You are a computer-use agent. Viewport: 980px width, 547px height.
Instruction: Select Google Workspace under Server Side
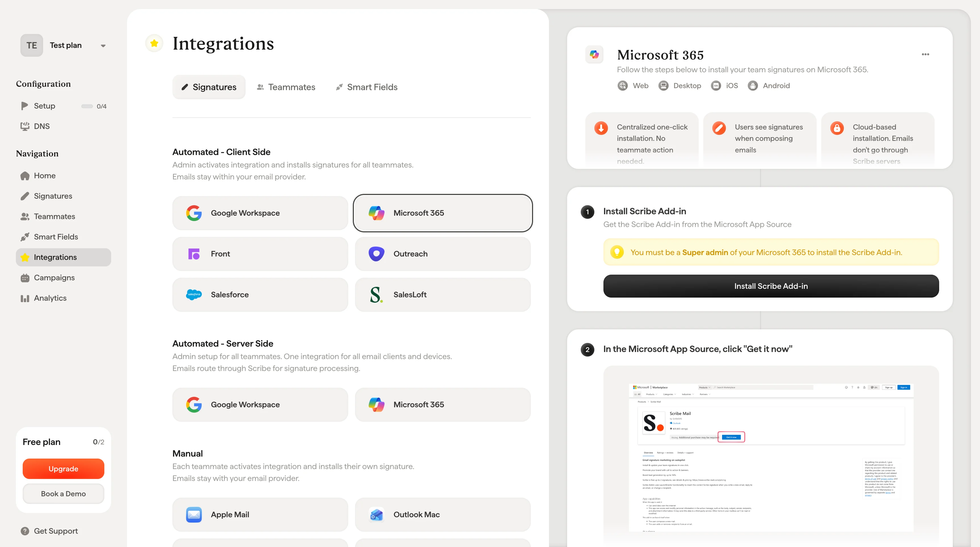(x=260, y=405)
